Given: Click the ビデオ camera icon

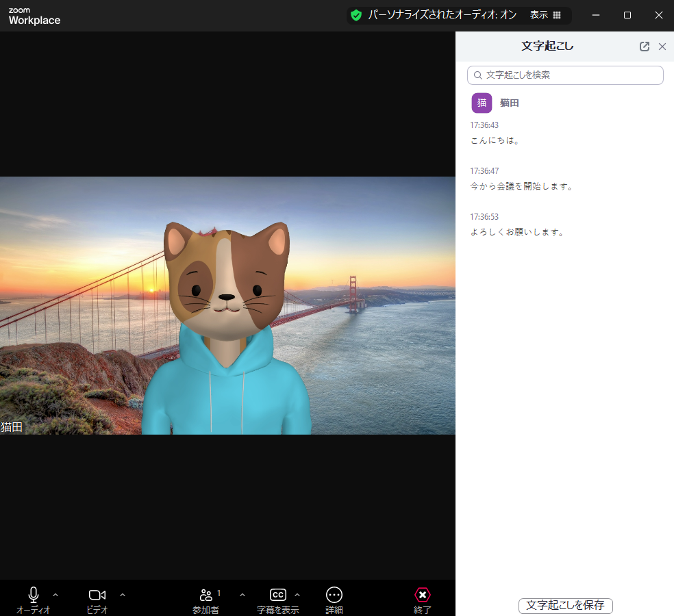Looking at the screenshot, I should tap(97, 595).
